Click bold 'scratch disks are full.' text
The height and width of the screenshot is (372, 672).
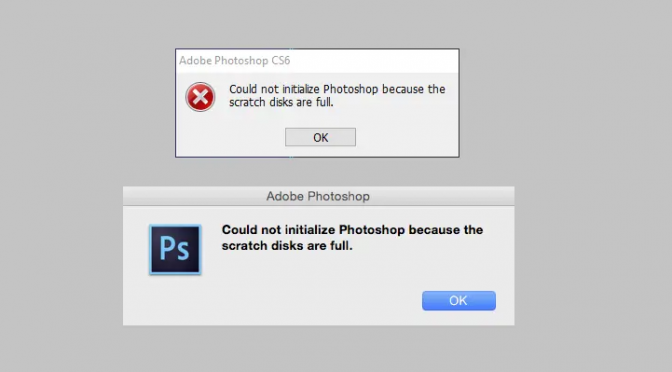click(287, 246)
